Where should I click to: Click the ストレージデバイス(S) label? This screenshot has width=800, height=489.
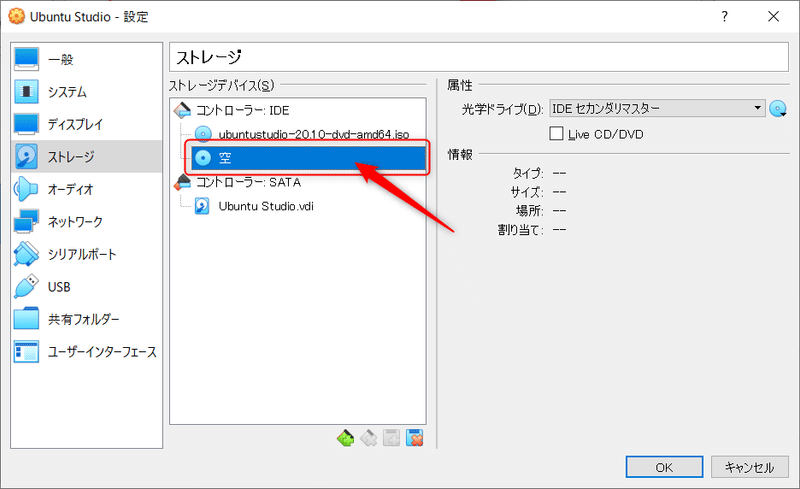221,85
